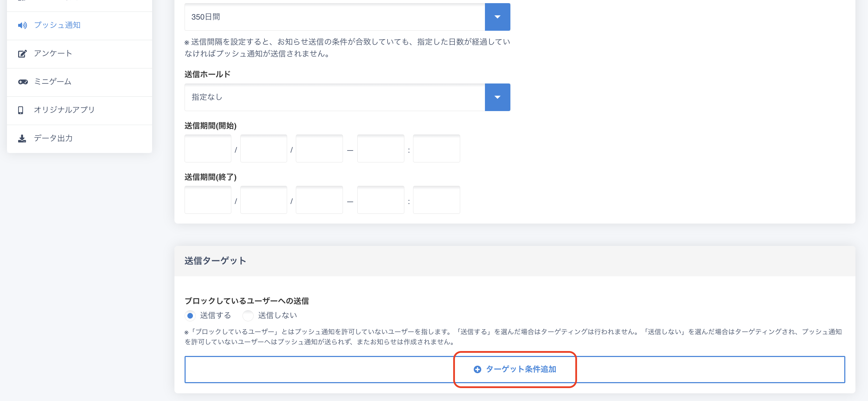The height and width of the screenshot is (401, 868).
Task: Click the plus icon beside ターゲット条件追加
Action: coord(477,370)
